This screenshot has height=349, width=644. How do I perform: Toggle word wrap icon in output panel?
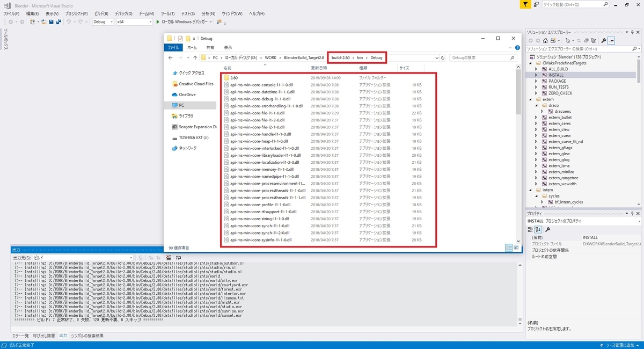(x=178, y=258)
